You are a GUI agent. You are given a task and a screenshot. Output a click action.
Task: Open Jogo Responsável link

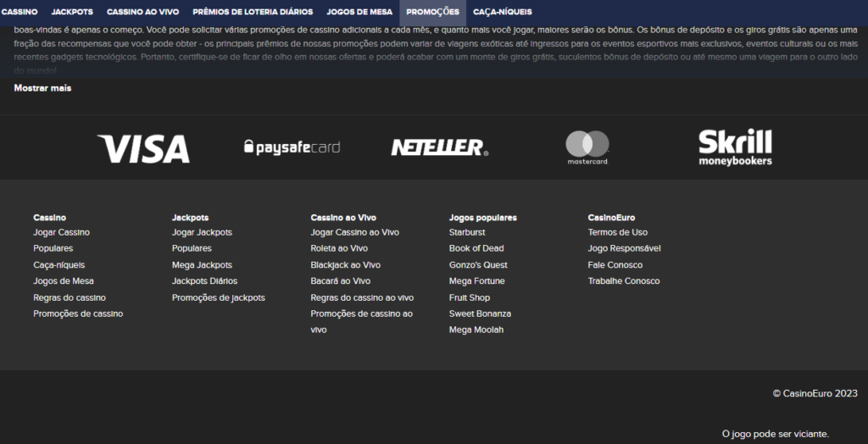(x=625, y=248)
